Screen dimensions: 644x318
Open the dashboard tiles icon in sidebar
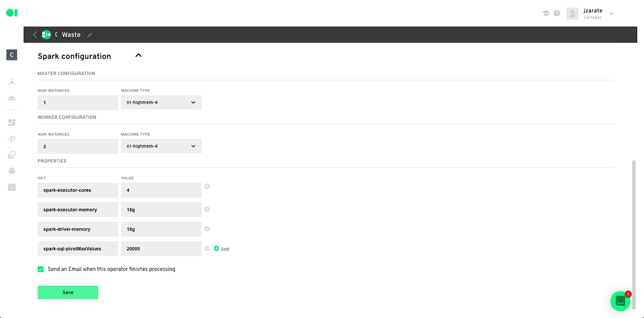point(12,122)
